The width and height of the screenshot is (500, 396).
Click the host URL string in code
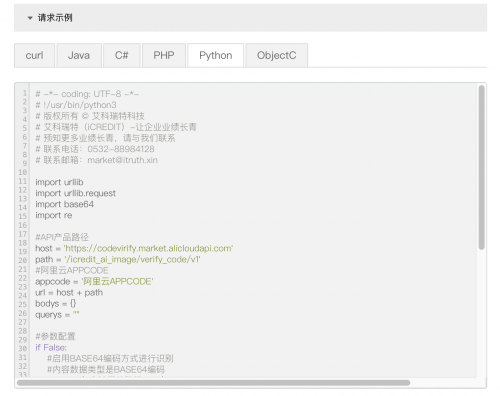pyautogui.click(x=148, y=248)
